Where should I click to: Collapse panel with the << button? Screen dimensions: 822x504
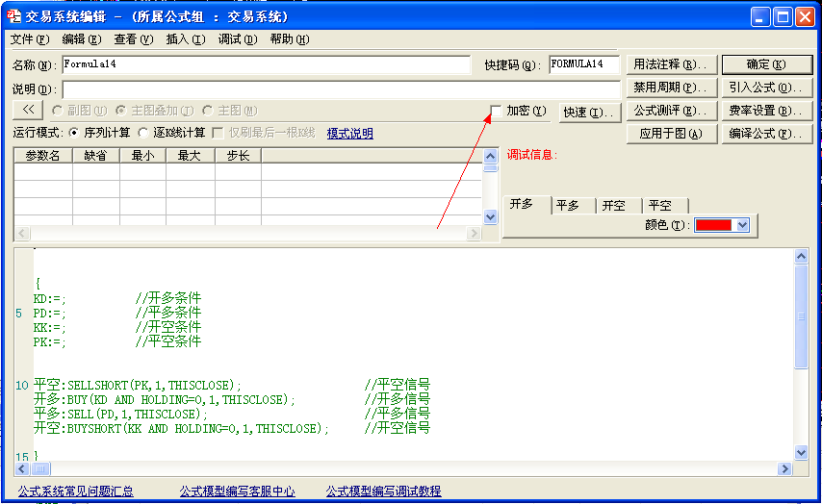(28, 111)
